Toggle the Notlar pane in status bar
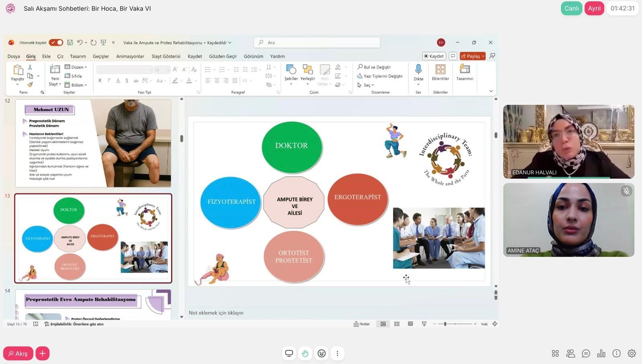Screen dimensions: 642x364 click(362, 324)
